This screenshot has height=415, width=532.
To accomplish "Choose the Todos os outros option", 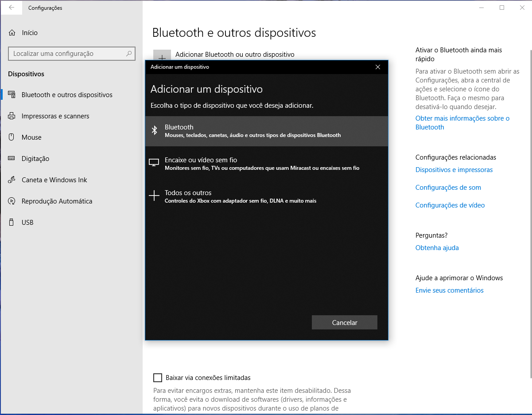I will point(267,196).
